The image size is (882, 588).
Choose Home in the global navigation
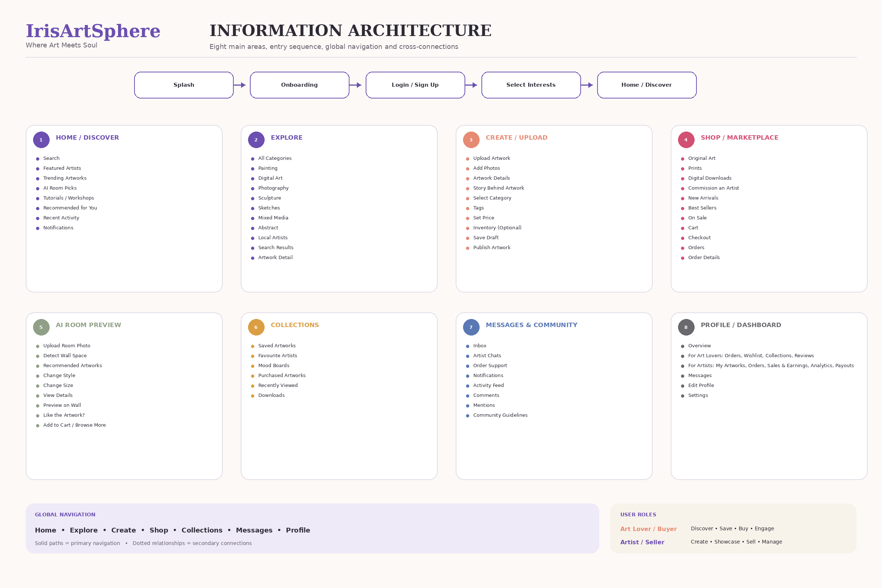point(45,530)
